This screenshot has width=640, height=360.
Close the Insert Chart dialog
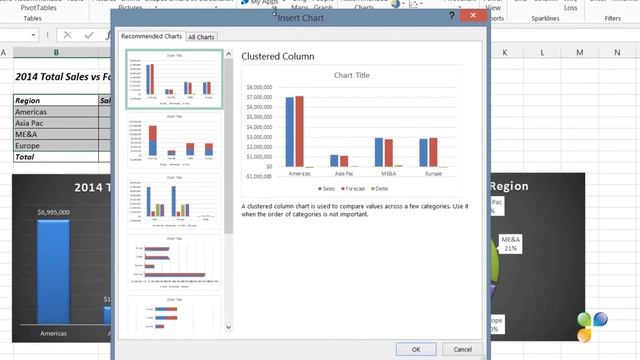point(473,16)
